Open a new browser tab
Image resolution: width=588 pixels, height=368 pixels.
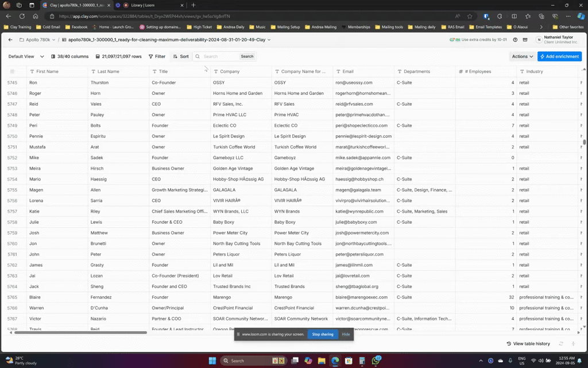(194, 5)
